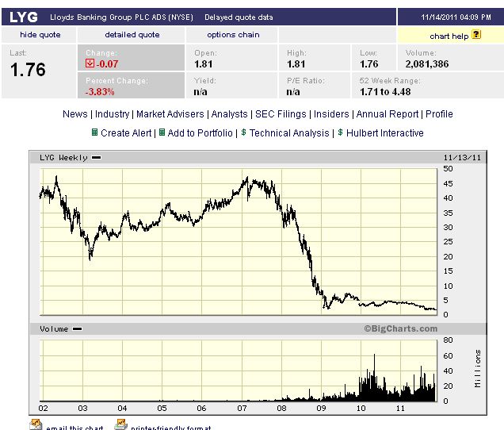This screenshot has height=430, width=504.
Task: View the company Profile link
Action: point(439,114)
